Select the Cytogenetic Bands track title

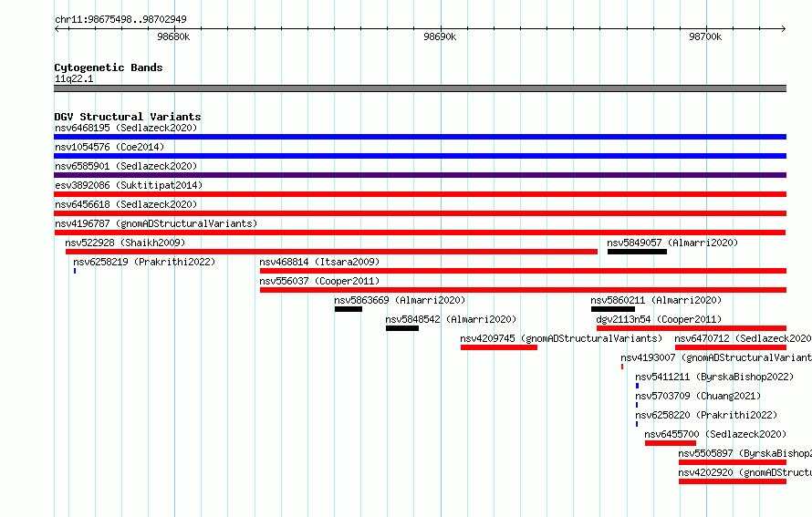point(109,67)
